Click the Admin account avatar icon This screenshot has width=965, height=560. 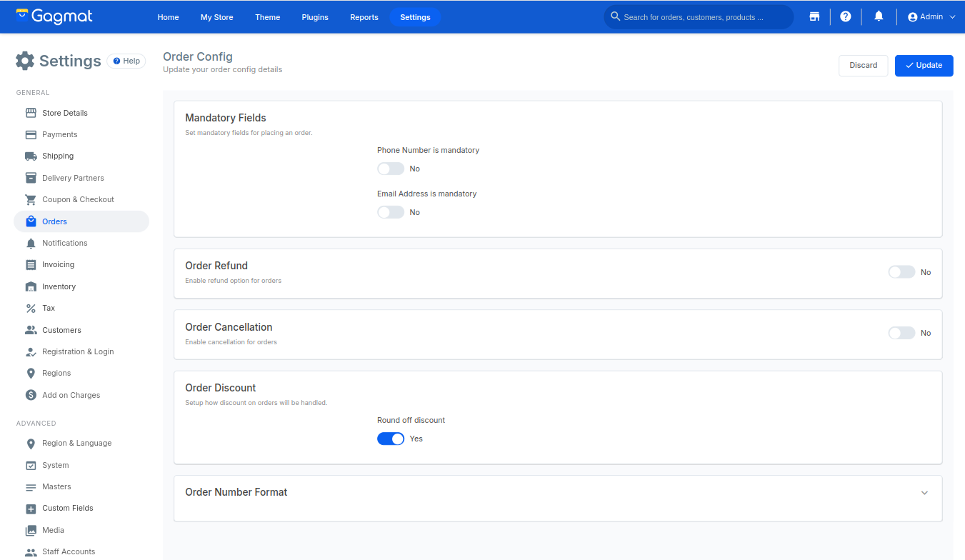[x=912, y=17]
